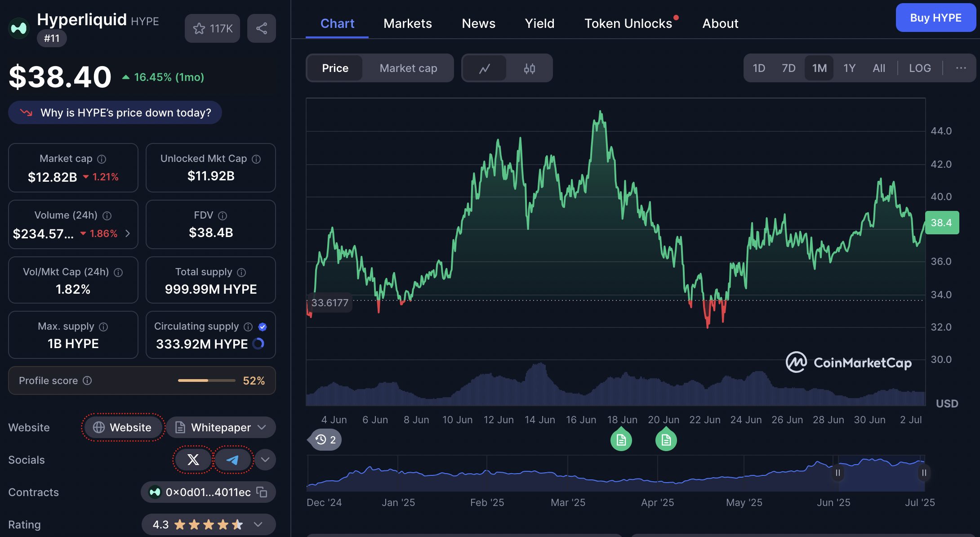Click the verified circulating supply badge

tap(263, 327)
